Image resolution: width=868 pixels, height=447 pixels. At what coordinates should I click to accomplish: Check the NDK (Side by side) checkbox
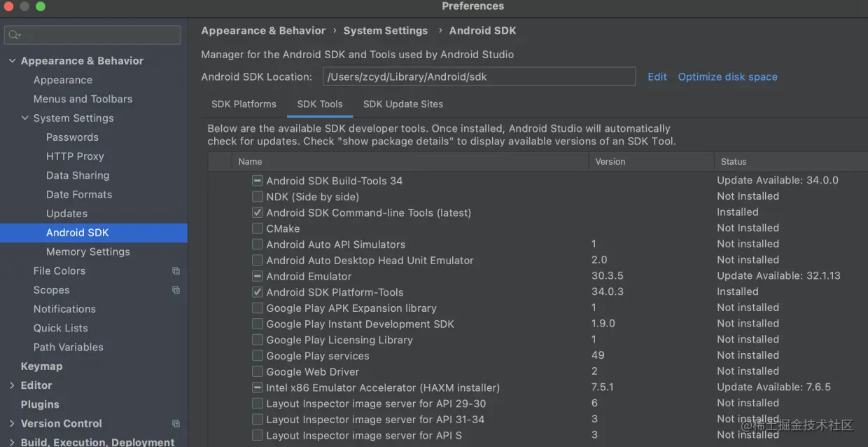coord(258,197)
